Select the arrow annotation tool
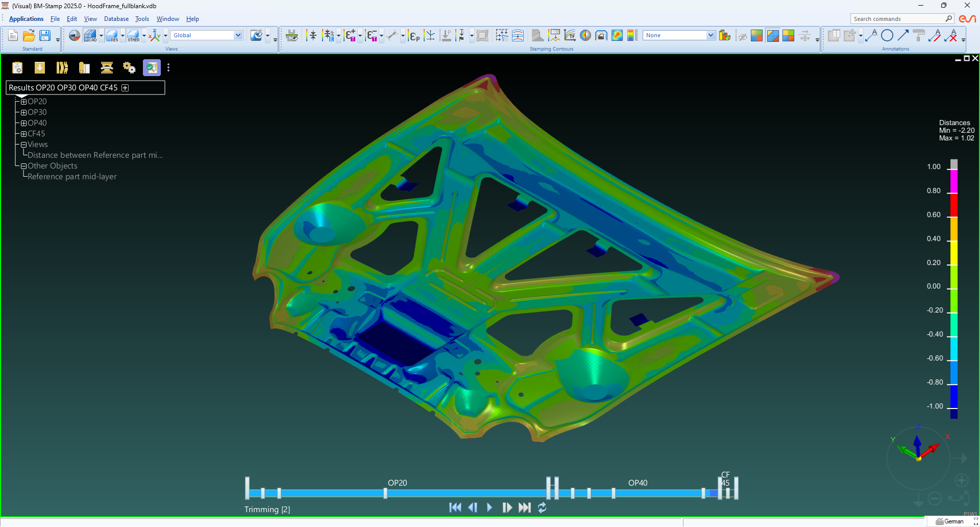980x527 pixels. [903, 35]
